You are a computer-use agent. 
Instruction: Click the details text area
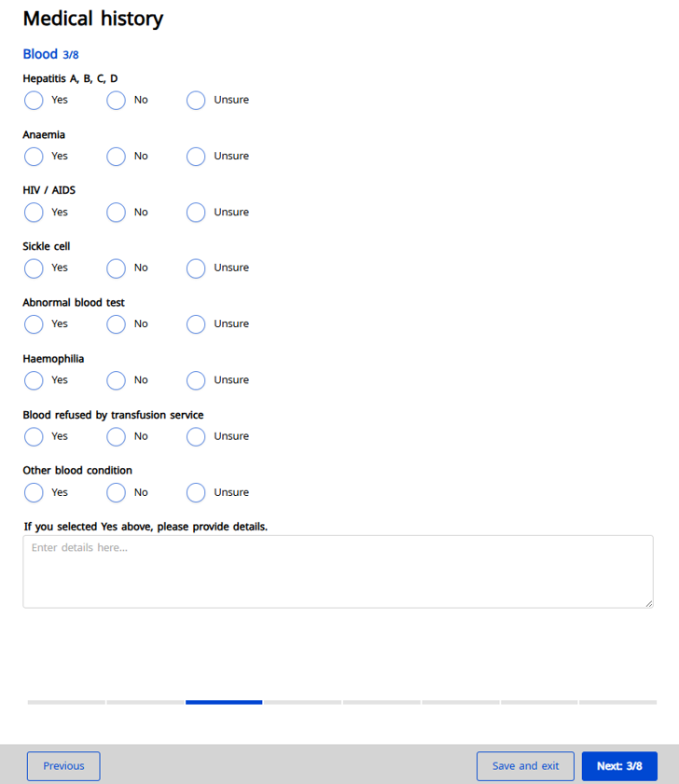(x=338, y=571)
